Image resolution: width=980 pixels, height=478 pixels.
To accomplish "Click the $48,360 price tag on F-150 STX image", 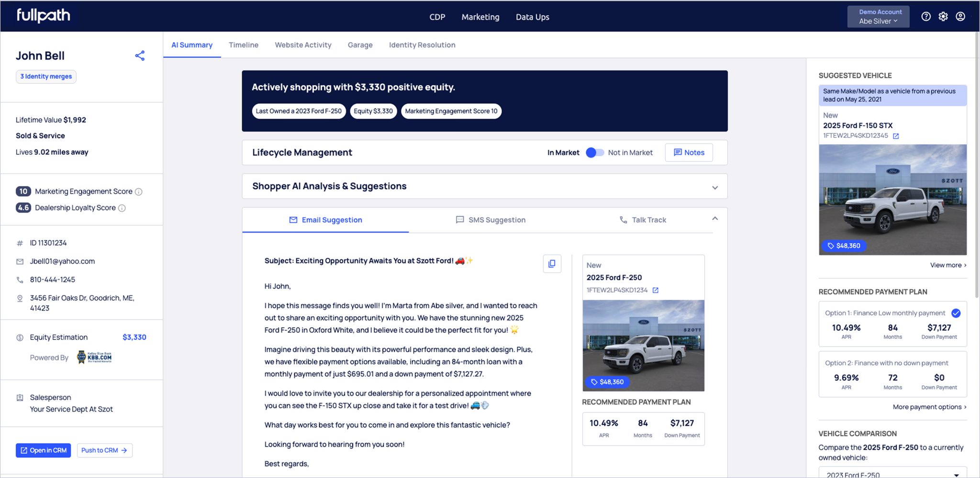I will pos(844,246).
